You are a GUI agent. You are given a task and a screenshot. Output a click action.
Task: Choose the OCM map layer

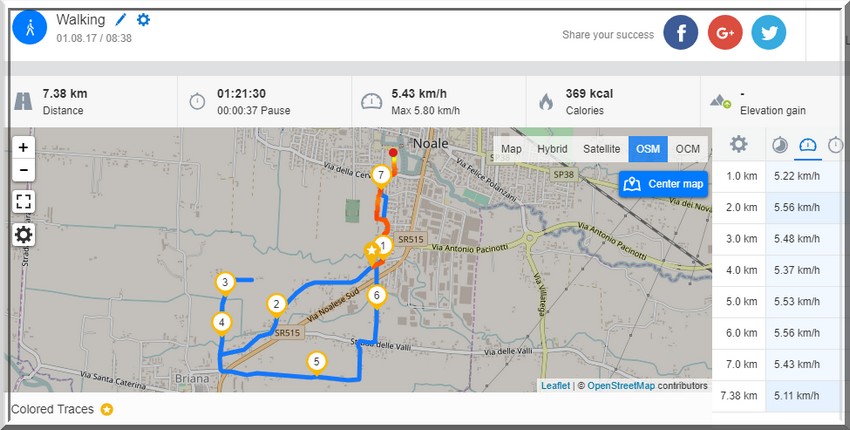point(687,149)
